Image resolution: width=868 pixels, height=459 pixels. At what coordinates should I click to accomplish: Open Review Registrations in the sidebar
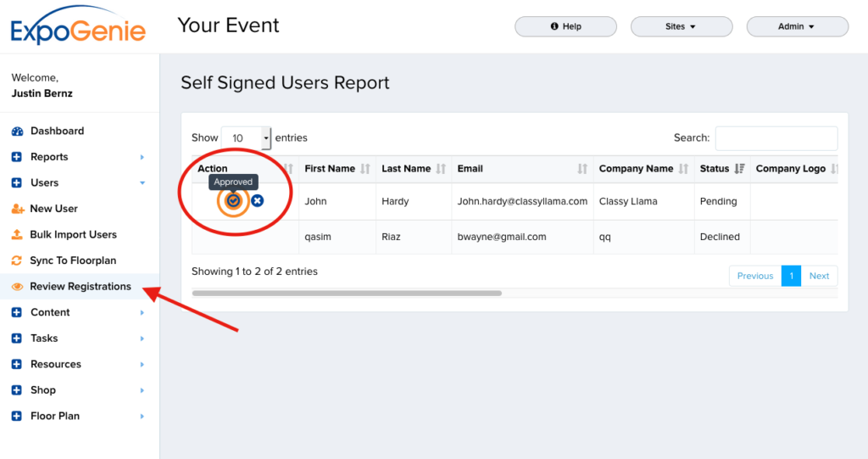coord(81,287)
